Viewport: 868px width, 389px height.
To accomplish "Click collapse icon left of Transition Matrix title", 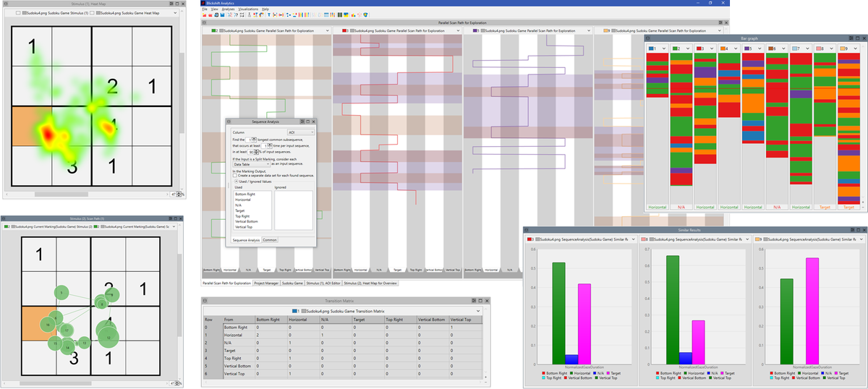I will (x=205, y=301).
